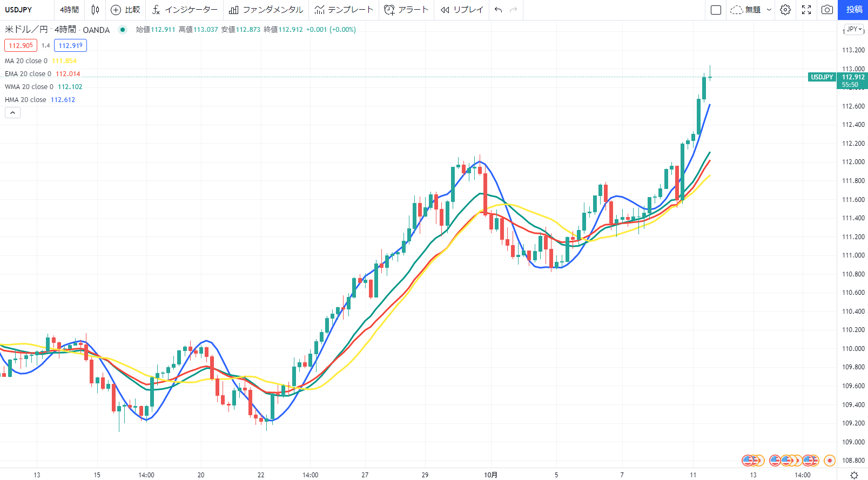Change the 4時間 timeframe interval
Viewport: 868px width, 480px height.
click(69, 10)
